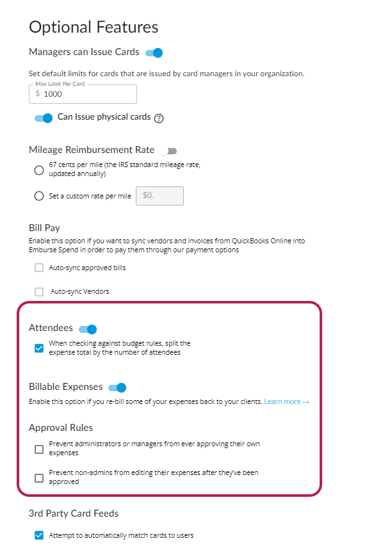Image resolution: width=392 pixels, height=557 pixels.
Task: Open the Learn more link
Action: 286,401
